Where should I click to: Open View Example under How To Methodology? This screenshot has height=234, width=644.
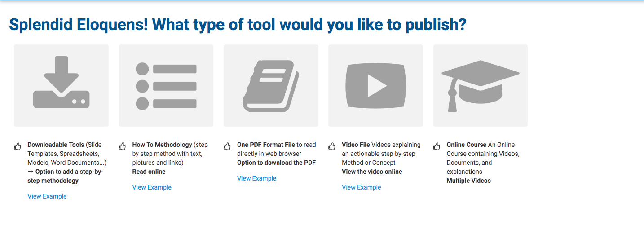[x=152, y=187]
